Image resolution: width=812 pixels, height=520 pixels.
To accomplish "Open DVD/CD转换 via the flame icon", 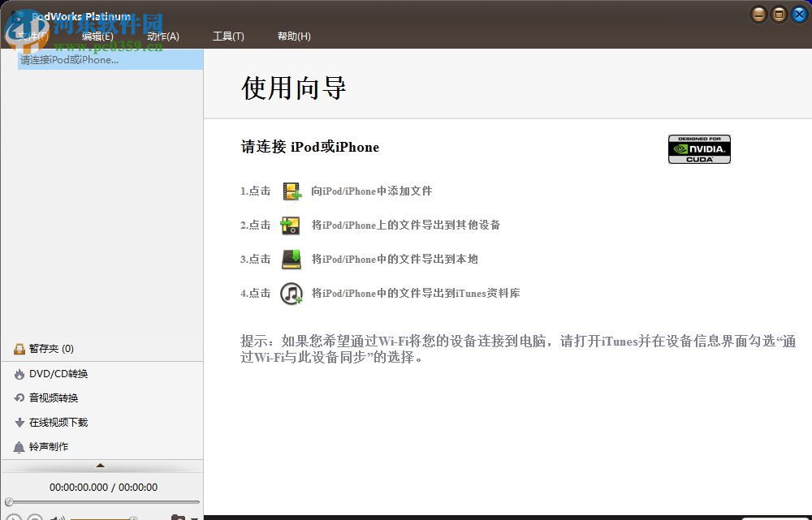I will coord(18,373).
